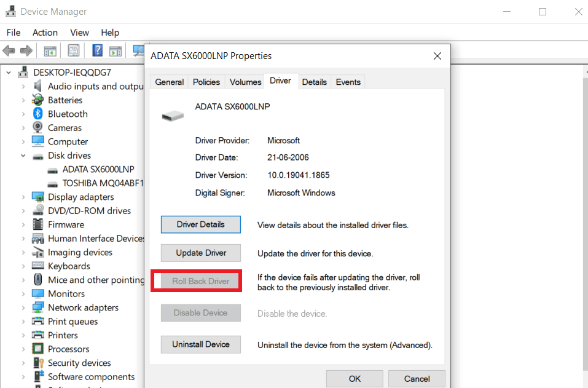Click the driver version 10.0.19041.1865 text
Screen dimensions: 588x388
(299, 175)
